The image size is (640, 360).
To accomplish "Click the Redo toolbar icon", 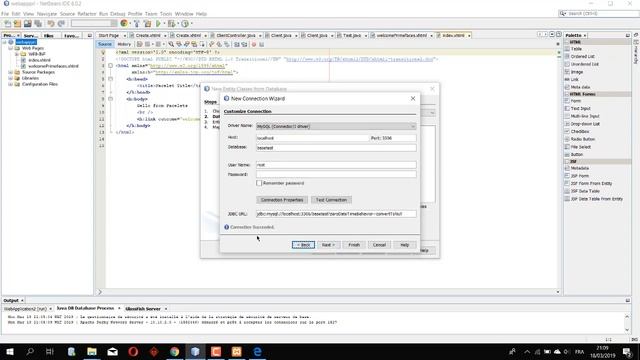I will tap(61, 24).
